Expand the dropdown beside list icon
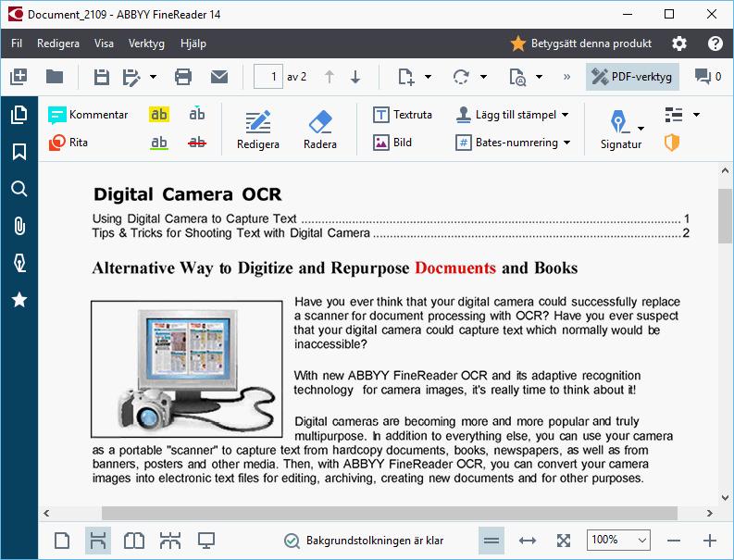Viewport: 734px width, 560px height. click(x=697, y=115)
